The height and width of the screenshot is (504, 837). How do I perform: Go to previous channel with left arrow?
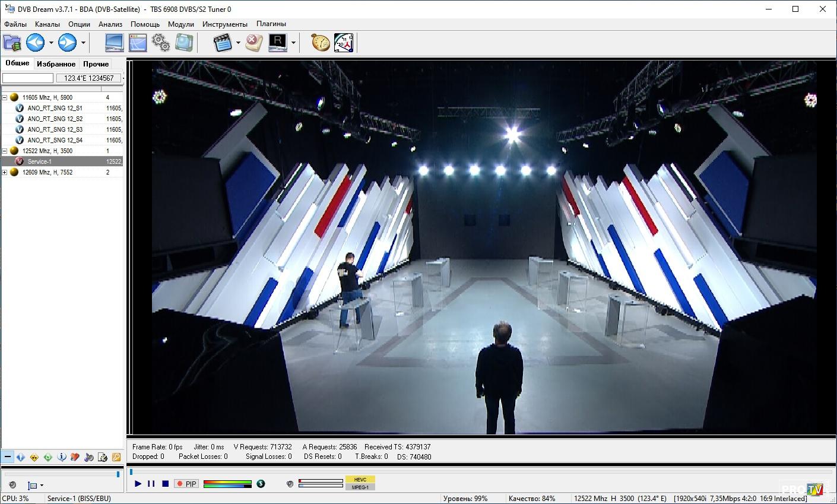pyautogui.click(x=36, y=43)
